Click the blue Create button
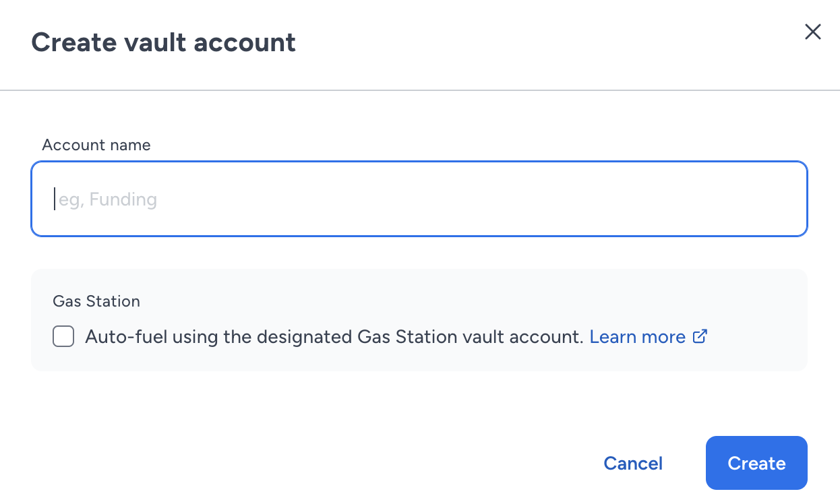This screenshot has width=840, height=504. pos(756,463)
